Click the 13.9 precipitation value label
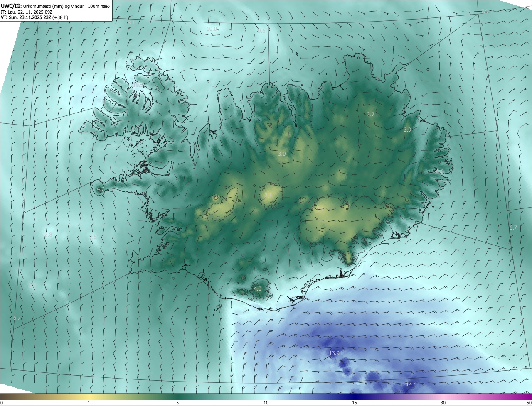This screenshot has height=406, width=532. click(x=335, y=353)
